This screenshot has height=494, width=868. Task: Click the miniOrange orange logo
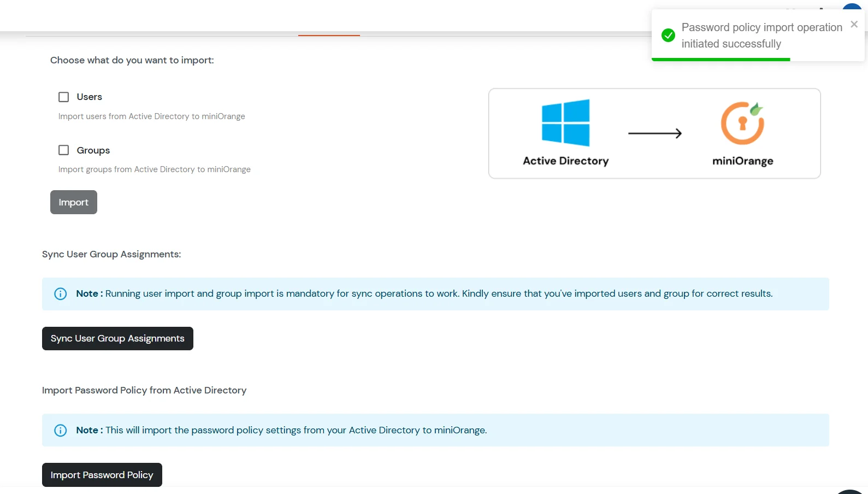(742, 123)
